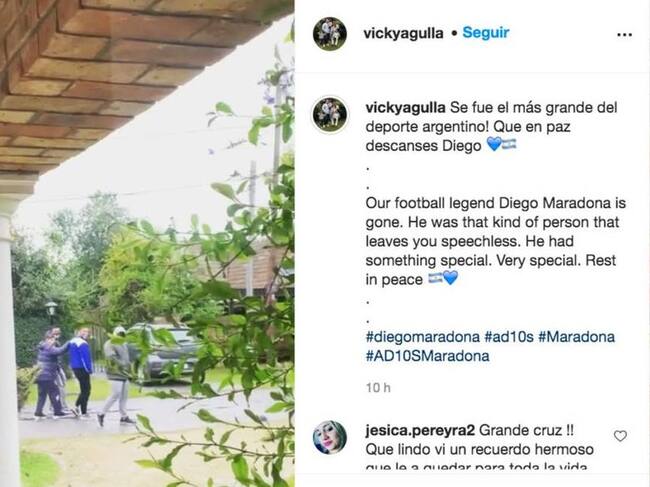Open the #ad10s hashtag
The image size is (650, 487).
coord(509,337)
